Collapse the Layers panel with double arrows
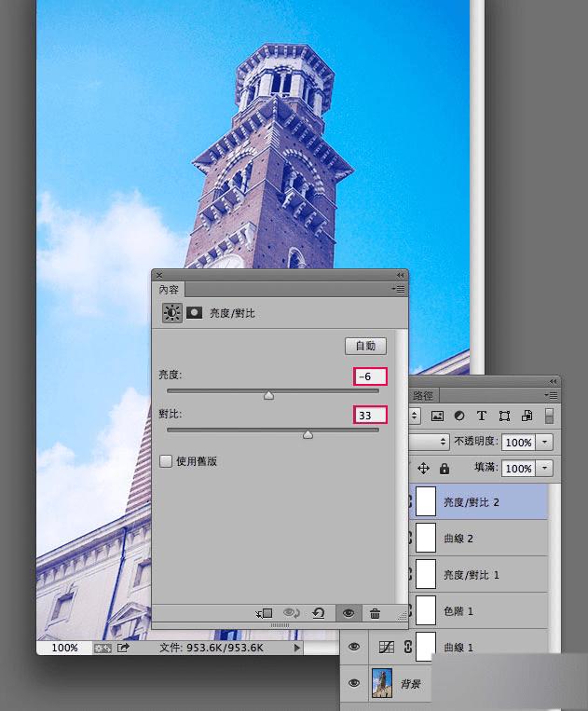The height and width of the screenshot is (711, 588). [553, 381]
